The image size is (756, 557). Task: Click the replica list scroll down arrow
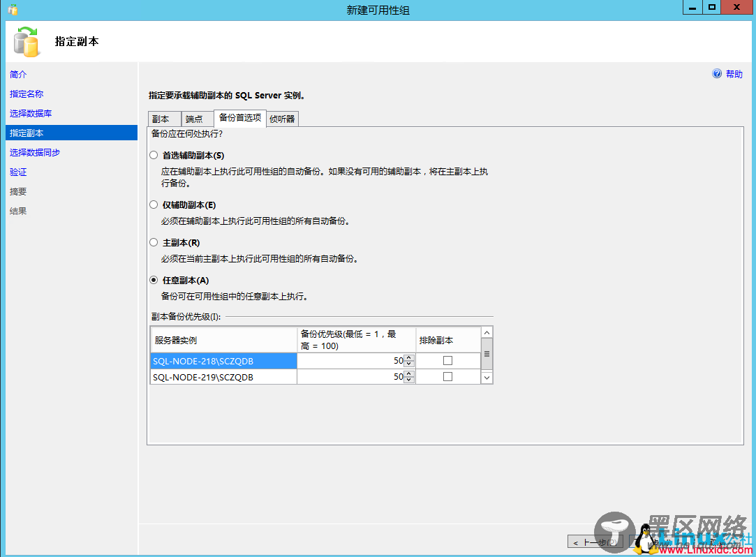[487, 378]
